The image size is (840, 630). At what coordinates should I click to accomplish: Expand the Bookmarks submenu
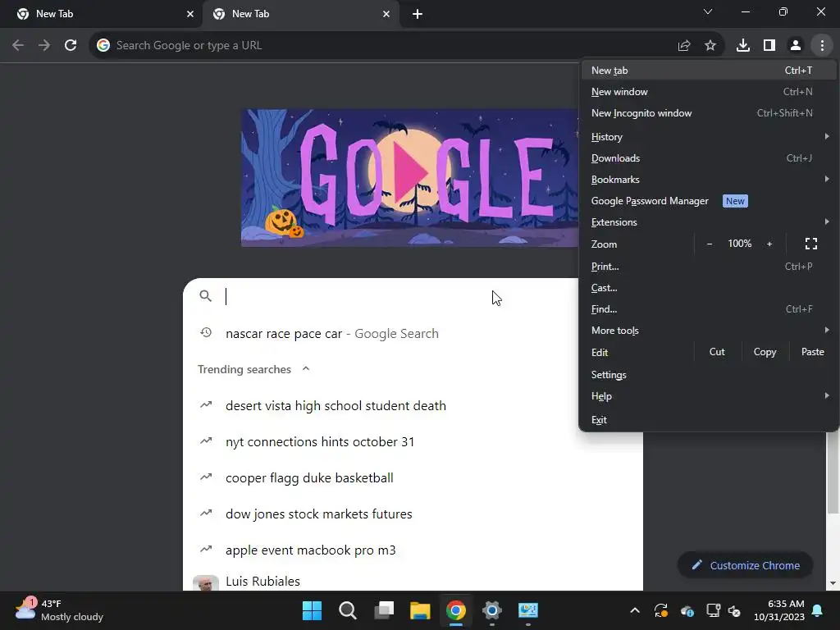708,180
